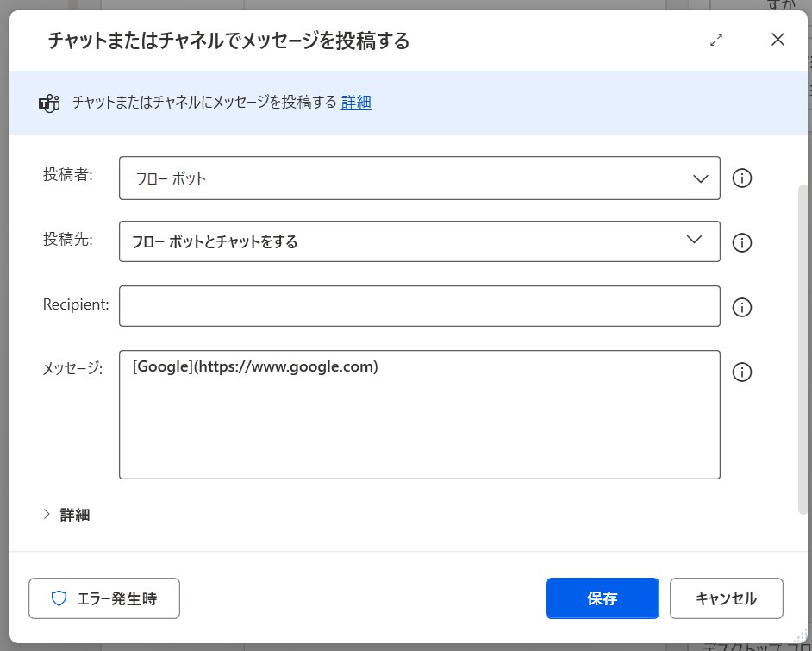Cancel the dialog with キャンセル button
Image resolution: width=812 pixels, height=651 pixels.
click(x=726, y=598)
